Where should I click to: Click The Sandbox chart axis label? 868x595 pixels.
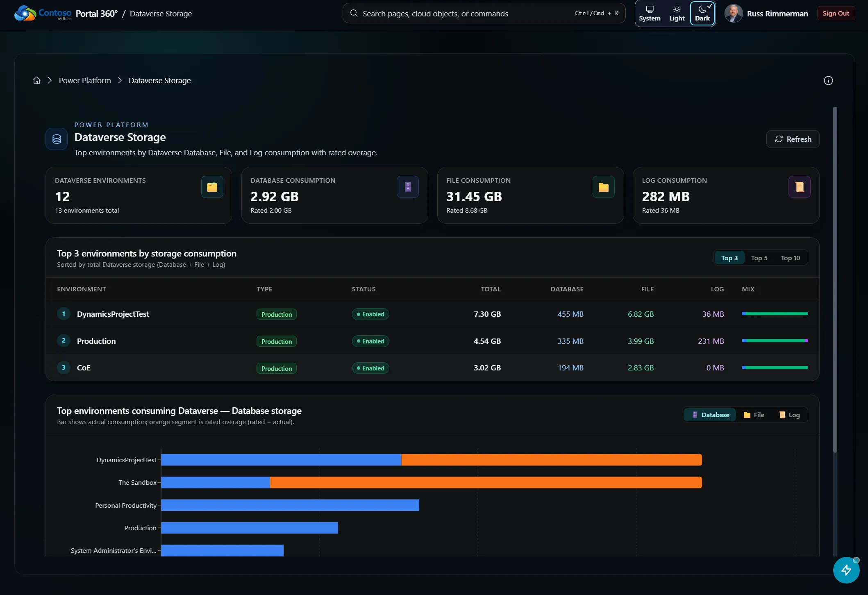tap(137, 482)
